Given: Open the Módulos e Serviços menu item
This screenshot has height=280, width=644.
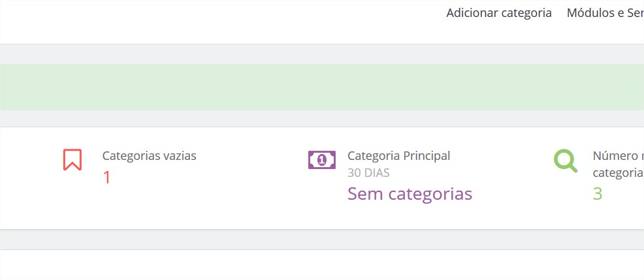Looking at the screenshot, I should click(605, 13).
